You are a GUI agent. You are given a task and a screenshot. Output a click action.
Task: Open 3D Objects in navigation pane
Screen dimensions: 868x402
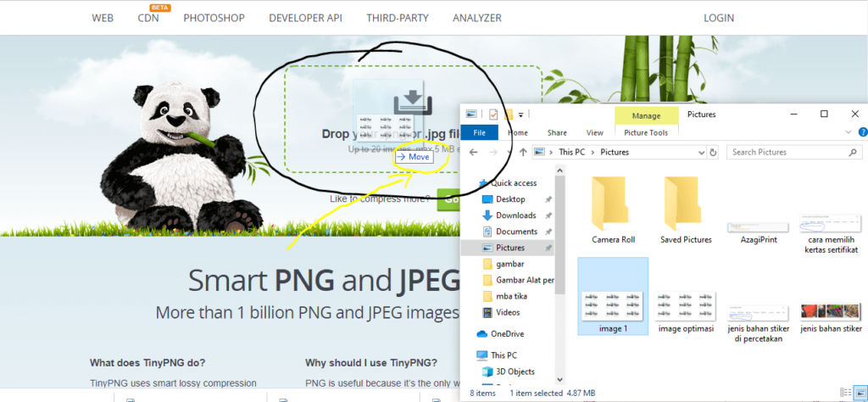(515, 371)
